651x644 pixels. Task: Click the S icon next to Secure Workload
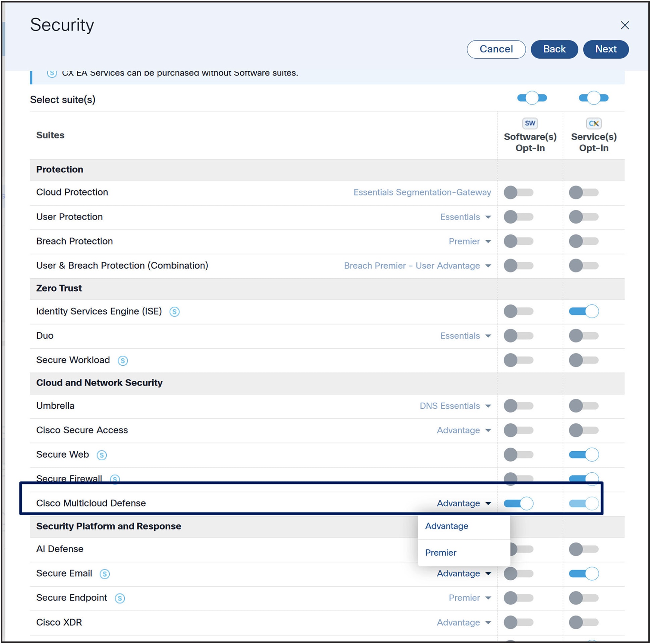[123, 360]
